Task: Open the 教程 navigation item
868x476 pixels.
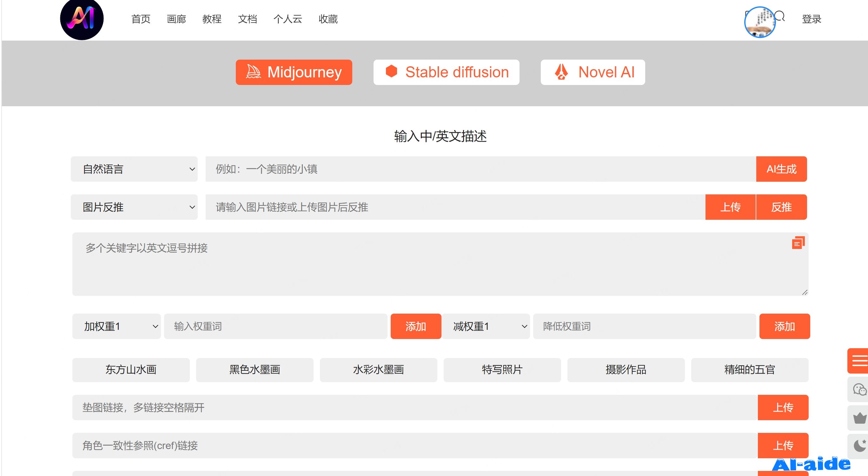Action: [x=212, y=19]
